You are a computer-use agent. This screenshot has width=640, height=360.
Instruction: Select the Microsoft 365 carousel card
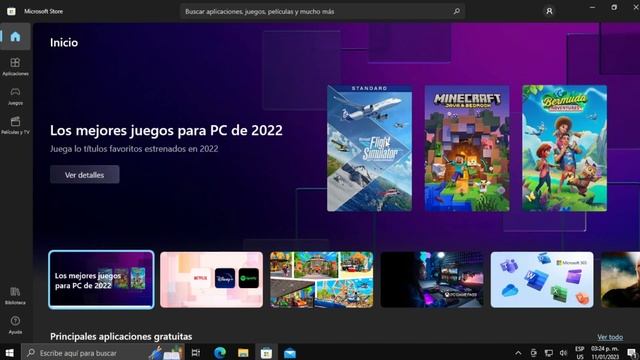click(x=542, y=280)
